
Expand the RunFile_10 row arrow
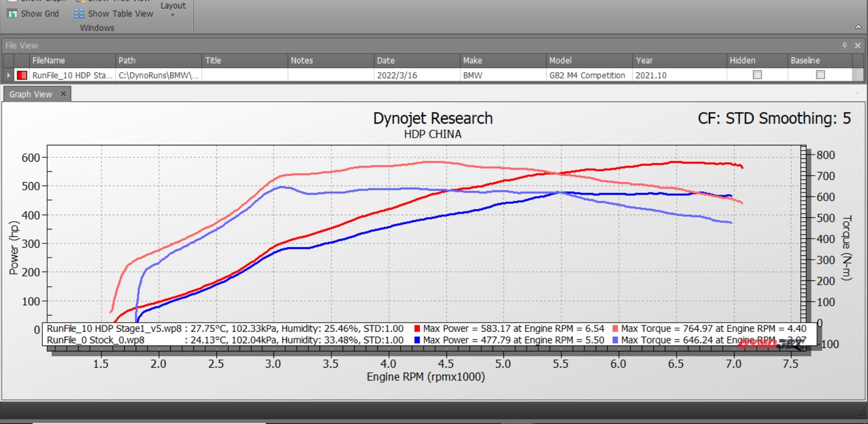click(x=8, y=75)
